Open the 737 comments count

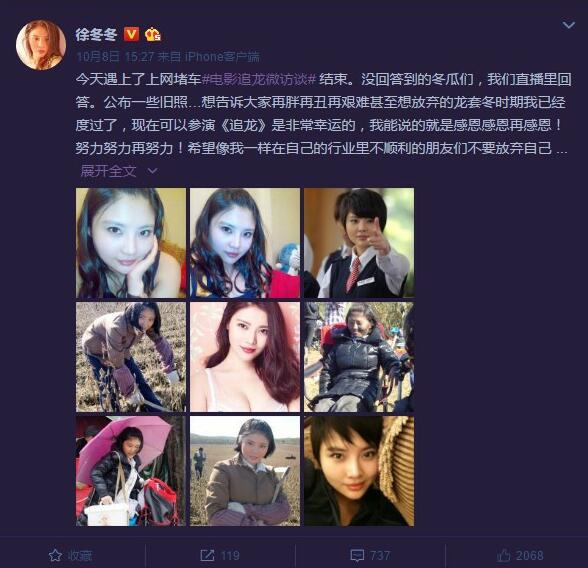(380, 555)
